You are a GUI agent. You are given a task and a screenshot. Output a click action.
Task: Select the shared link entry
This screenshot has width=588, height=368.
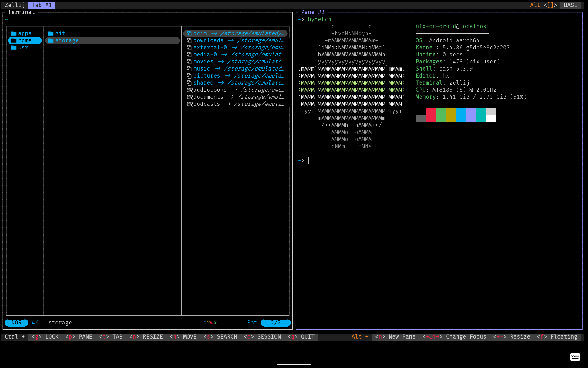235,83
